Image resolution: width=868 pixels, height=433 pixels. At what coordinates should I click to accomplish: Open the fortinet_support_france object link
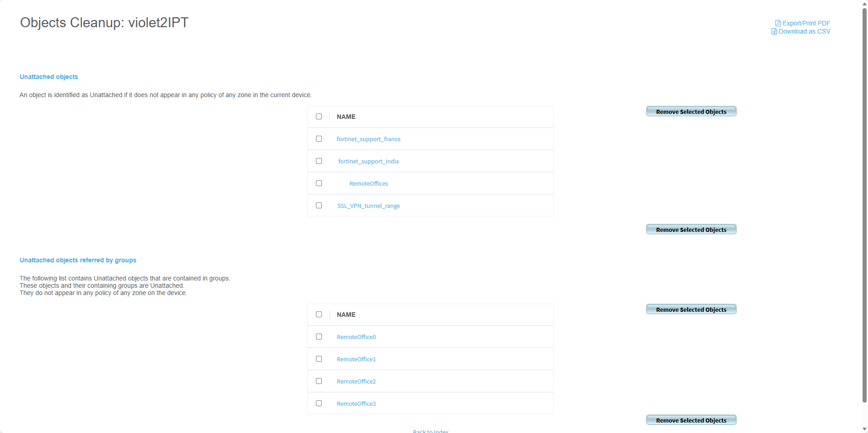[x=368, y=139]
